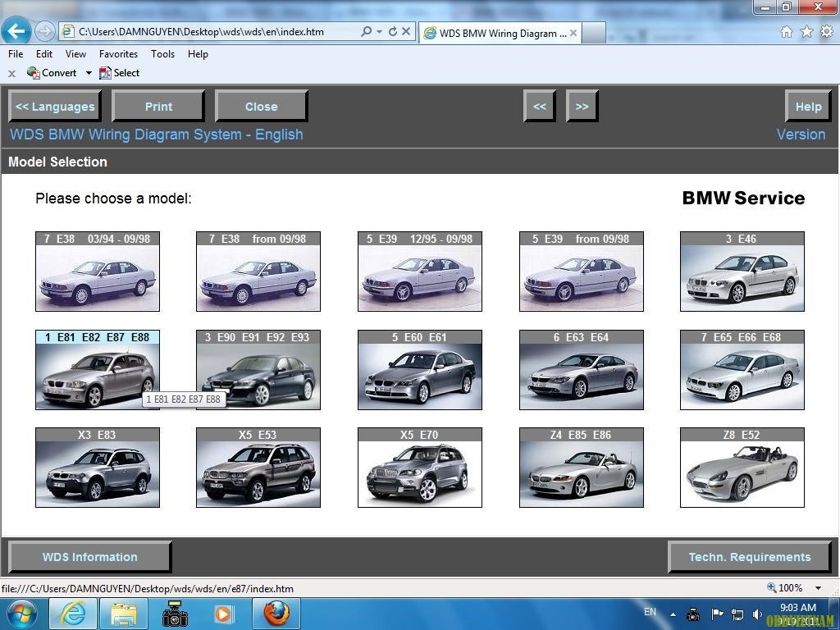The image size is (840, 630).
Task: Choose the 7 E38 03/94 - 09/98 model
Action: [98, 271]
